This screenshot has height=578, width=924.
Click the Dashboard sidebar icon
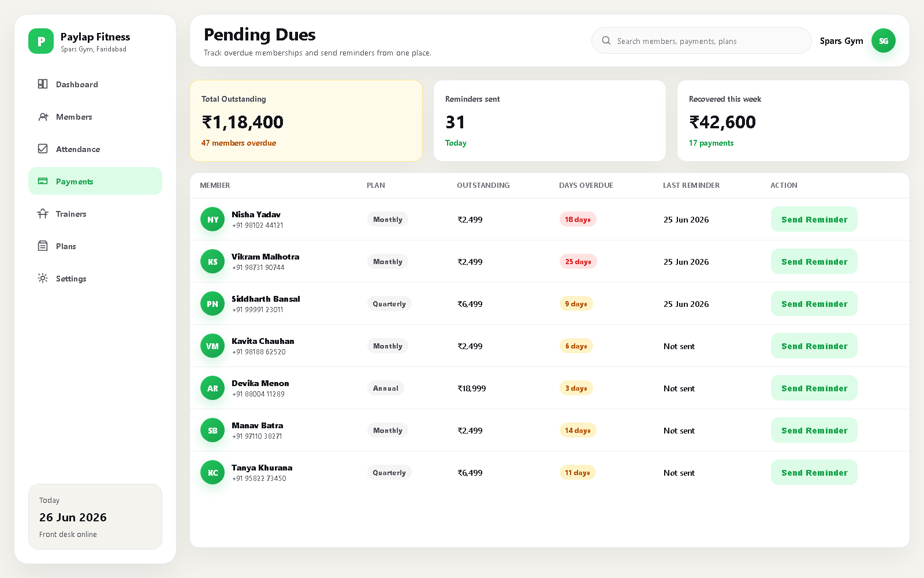pyautogui.click(x=43, y=84)
